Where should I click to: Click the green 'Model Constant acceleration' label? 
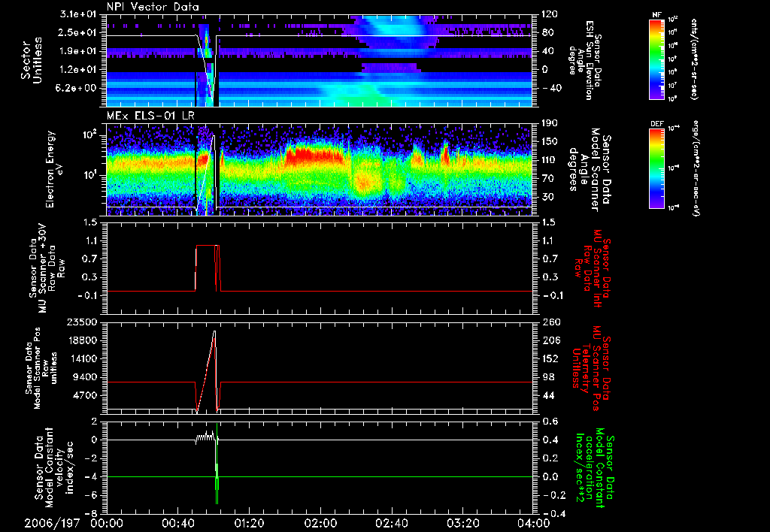tap(596, 468)
